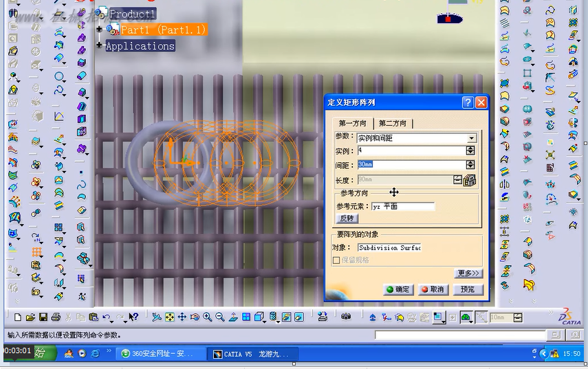Open the drop-down arrow beside the Undo icon
The height and width of the screenshot is (369, 588).
[x=112, y=321]
